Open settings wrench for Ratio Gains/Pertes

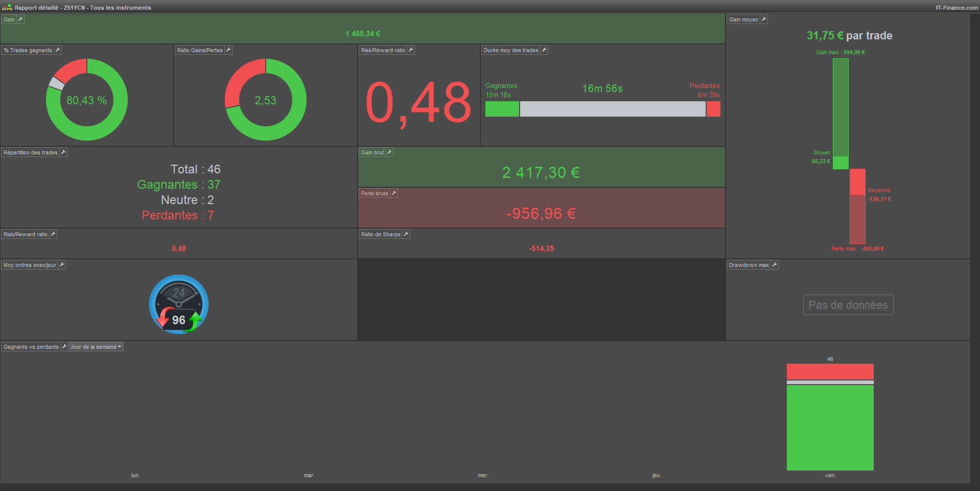click(228, 50)
